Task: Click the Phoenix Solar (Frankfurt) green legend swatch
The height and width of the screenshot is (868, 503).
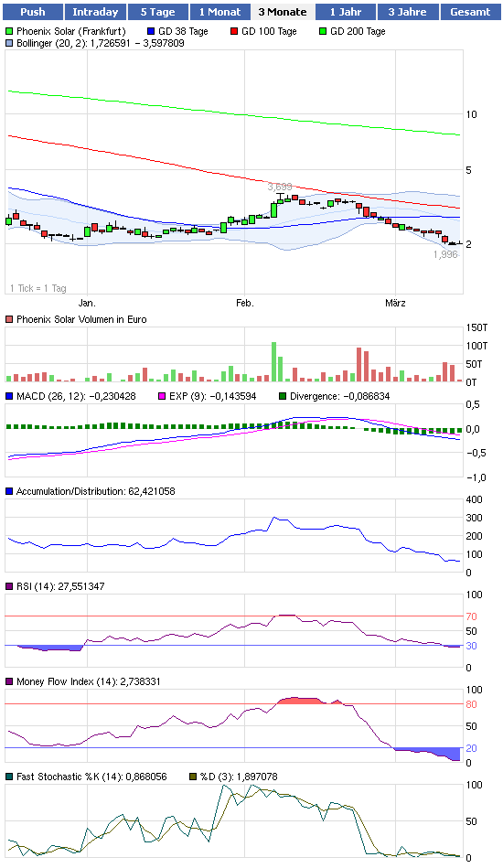Action: click(x=9, y=31)
